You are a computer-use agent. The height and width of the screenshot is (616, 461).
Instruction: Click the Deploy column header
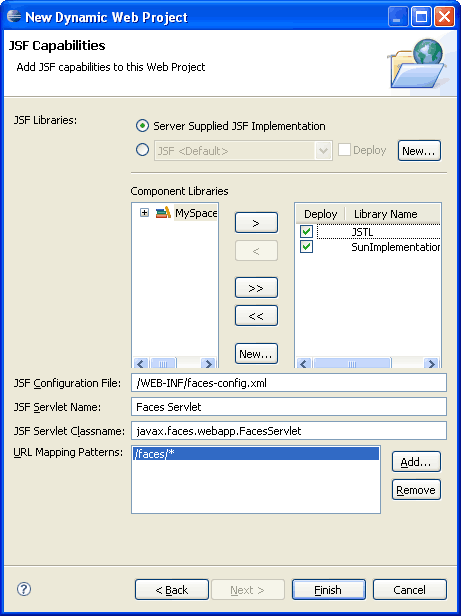click(x=320, y=214)
